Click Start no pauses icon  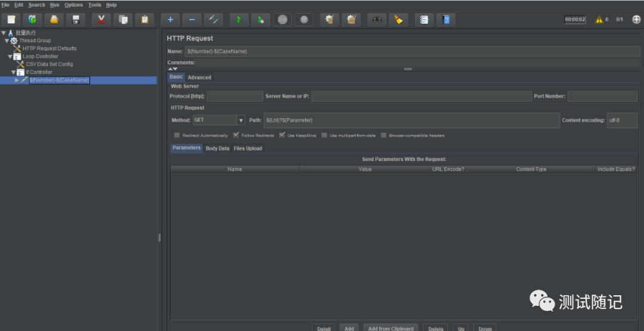click(261, 19)
